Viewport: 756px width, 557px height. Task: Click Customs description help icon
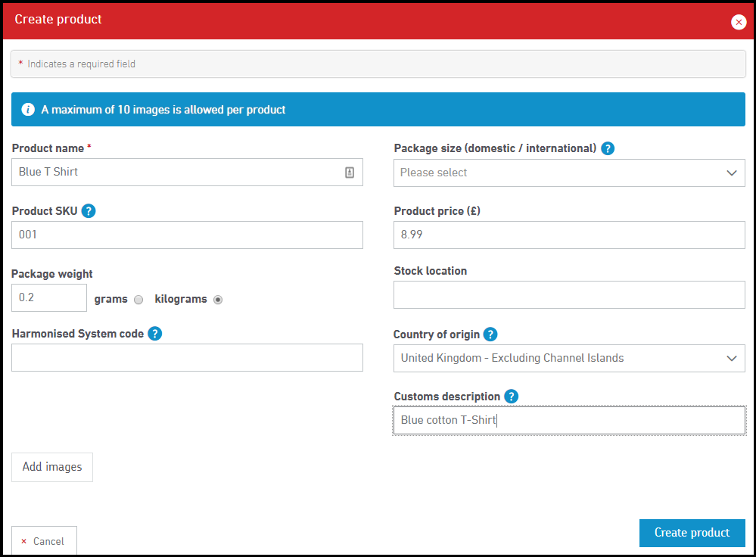[x=512, y=397]
